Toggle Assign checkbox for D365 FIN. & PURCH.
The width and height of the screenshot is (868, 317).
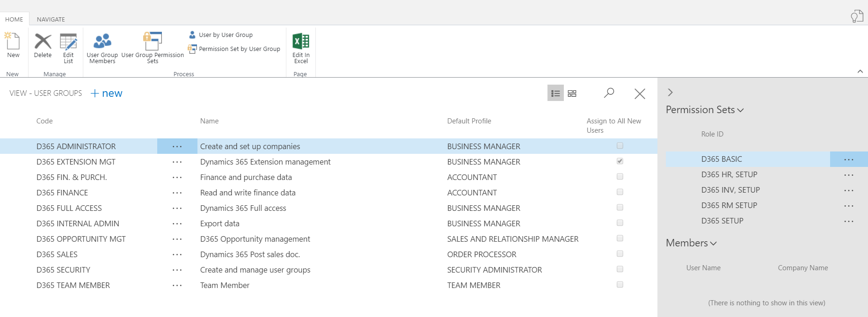(620, 177)
